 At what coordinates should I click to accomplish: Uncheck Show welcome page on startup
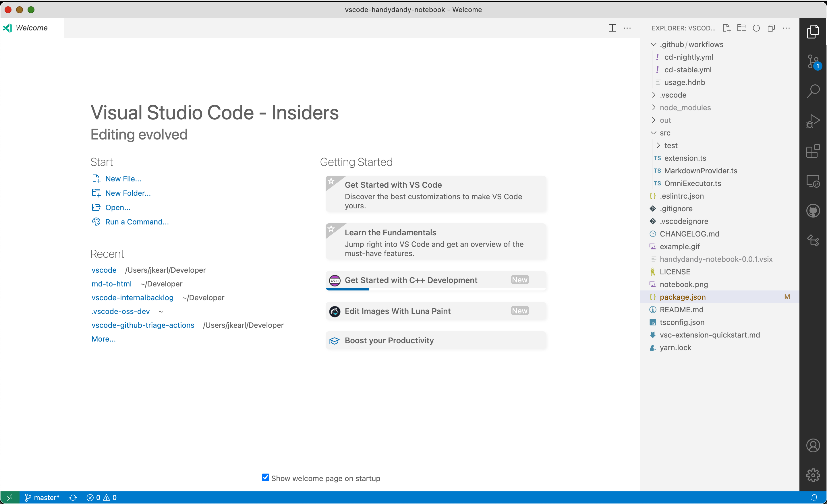click(266, 478)
